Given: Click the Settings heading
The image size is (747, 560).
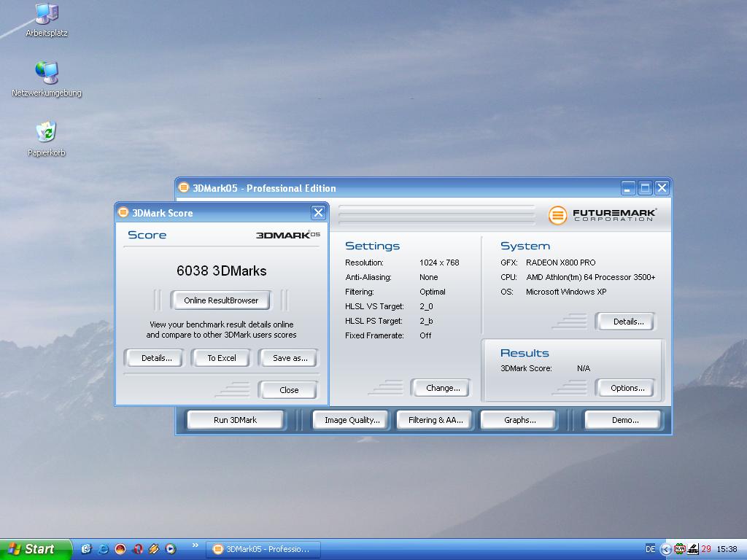Looking at the screenshot, I should pyautogui.click(x=373, y=246).
